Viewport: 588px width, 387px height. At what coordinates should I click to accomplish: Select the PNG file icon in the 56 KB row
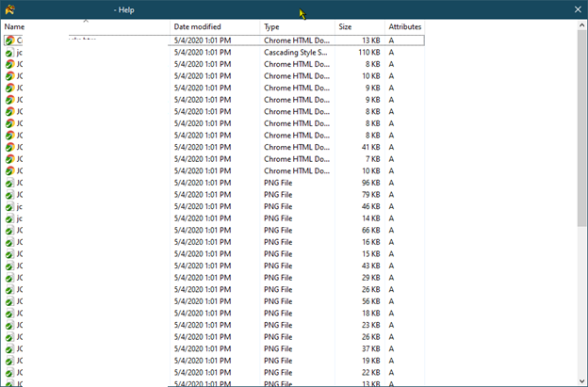pos(10,301)
